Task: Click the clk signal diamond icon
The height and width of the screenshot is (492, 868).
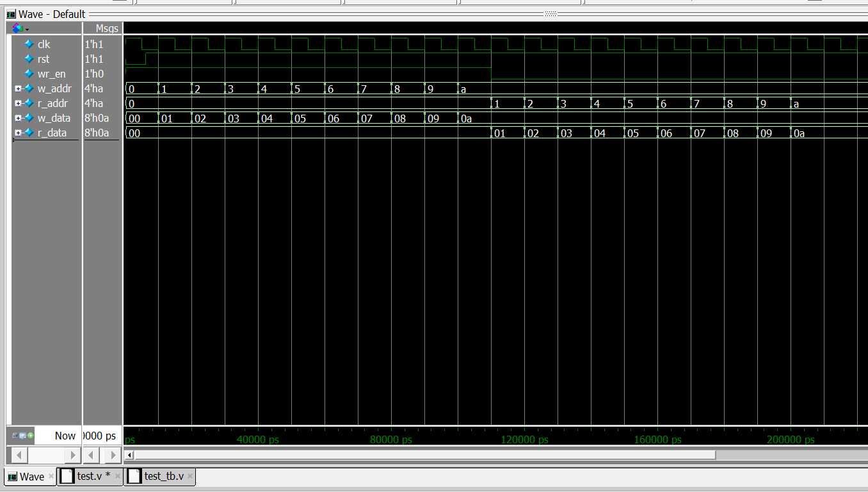Action: point(29,44)
